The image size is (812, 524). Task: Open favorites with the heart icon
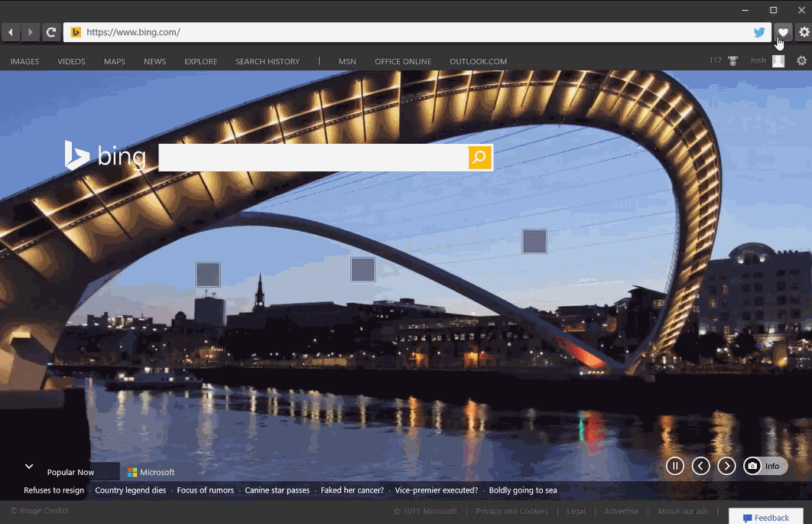click(x=783, y=32)
